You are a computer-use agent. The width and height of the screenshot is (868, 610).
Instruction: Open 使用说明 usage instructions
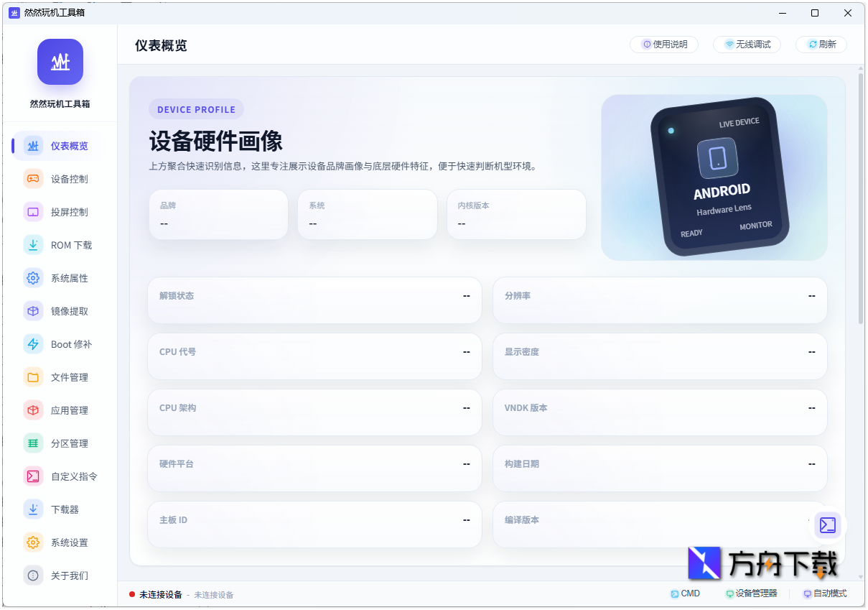tap(664, 45)
